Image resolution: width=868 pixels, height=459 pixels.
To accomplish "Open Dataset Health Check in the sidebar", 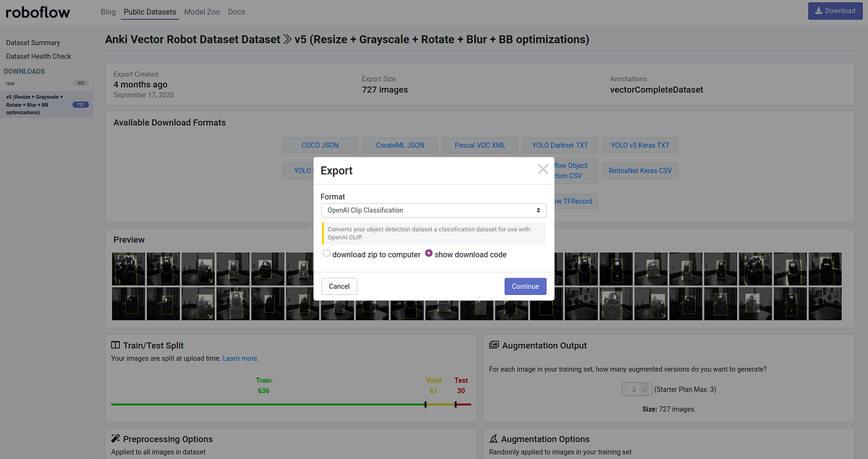I will pyautogui.click(x=39, y=56).
